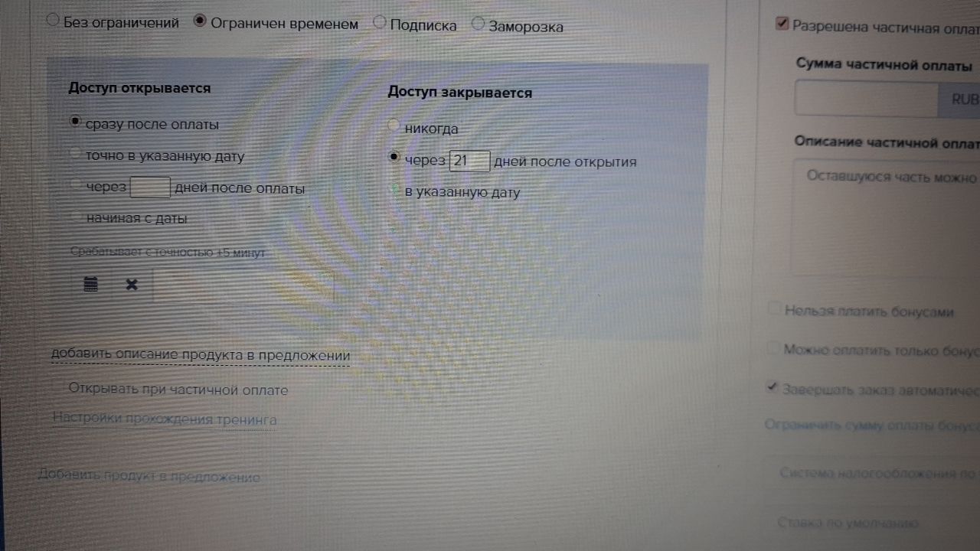Pick "через ... дней после оплаты" radio
Screen dimensions: 980x551
tap(75, 184)
